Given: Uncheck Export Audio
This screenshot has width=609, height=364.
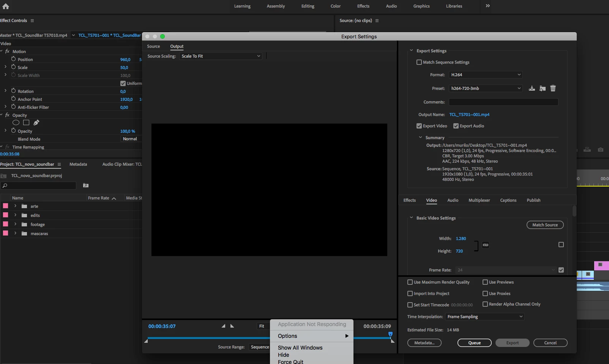Looking at the screenshot, I should click(x=456, y=126).
